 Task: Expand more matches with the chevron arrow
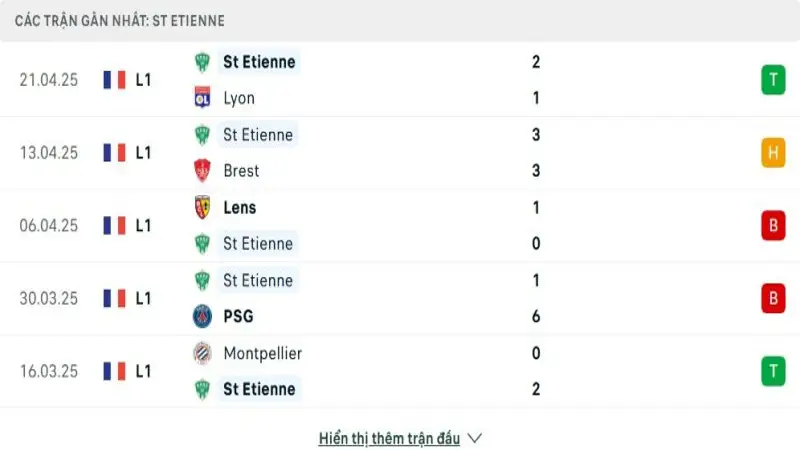(x=475, y=438)
